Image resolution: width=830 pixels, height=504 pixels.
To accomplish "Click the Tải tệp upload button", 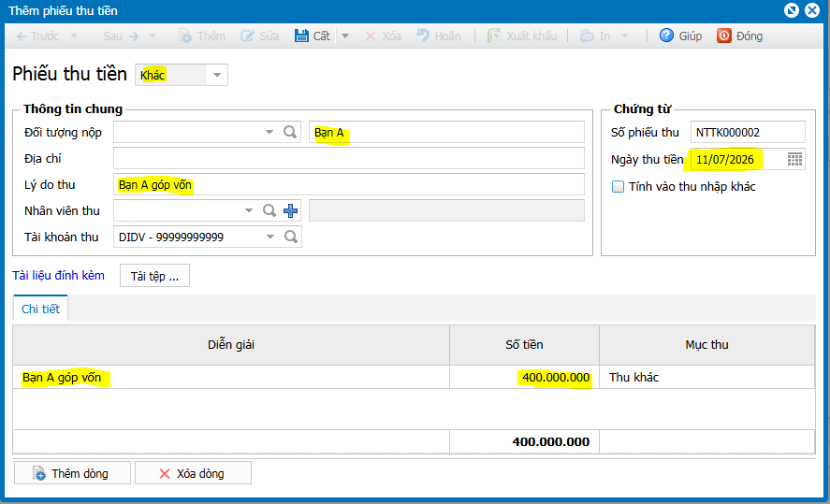I will 154,276.
